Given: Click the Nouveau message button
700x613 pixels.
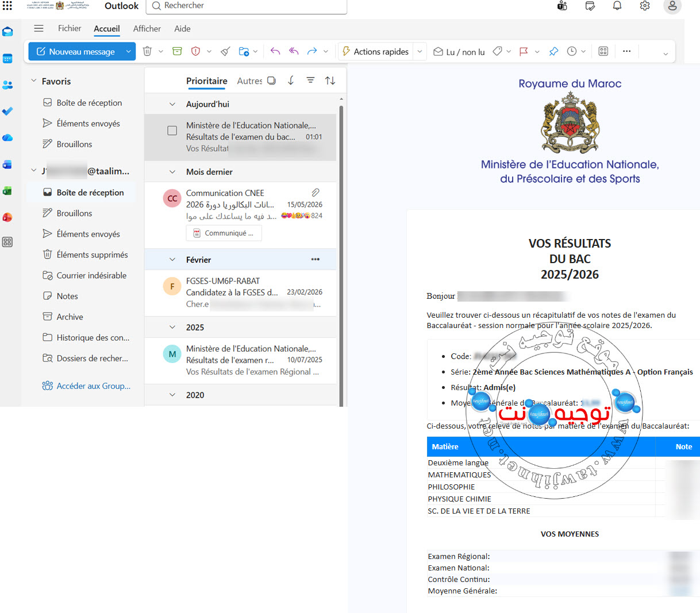Looking at the screenshot, I should [76, 51].
